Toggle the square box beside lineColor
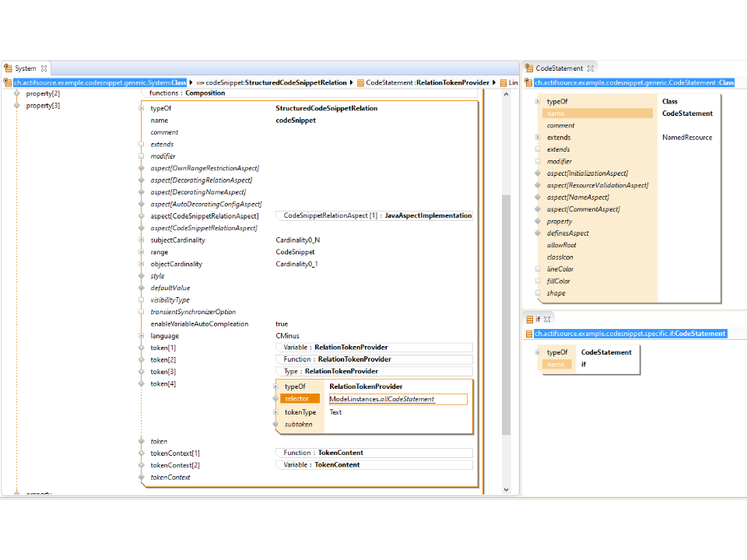This screenshot has width=747, height=560. point(537,269)
